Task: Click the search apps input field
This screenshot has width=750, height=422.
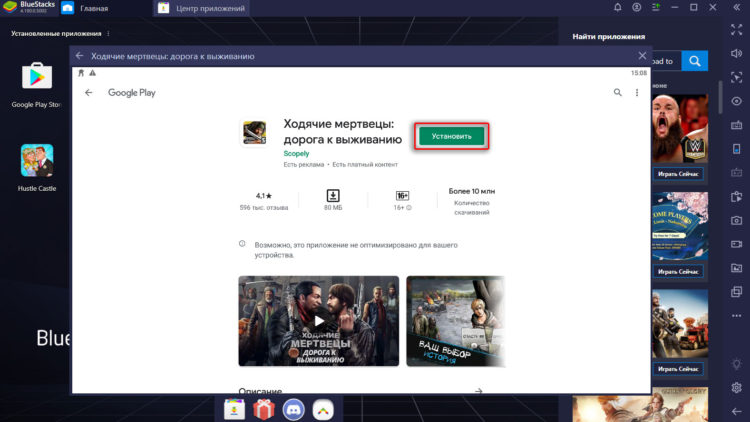Action: [x=666, y=61]
